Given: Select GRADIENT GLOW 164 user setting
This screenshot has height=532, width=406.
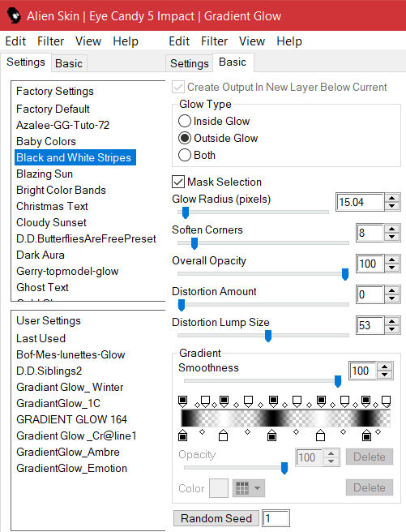Looking at the screenshot, I should 71,419.
